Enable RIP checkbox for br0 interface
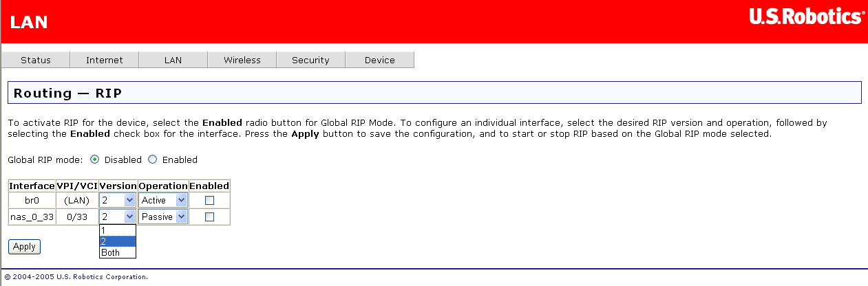Image resolution: width=868 pixels, height=286 pixels. coord(210,200)
